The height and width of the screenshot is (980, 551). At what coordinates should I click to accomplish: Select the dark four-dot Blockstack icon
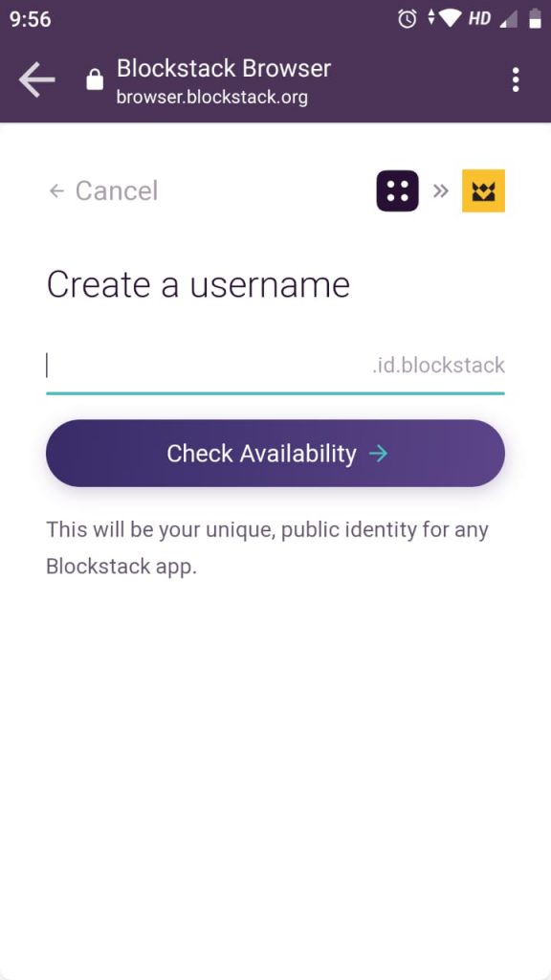click(397, 190)
